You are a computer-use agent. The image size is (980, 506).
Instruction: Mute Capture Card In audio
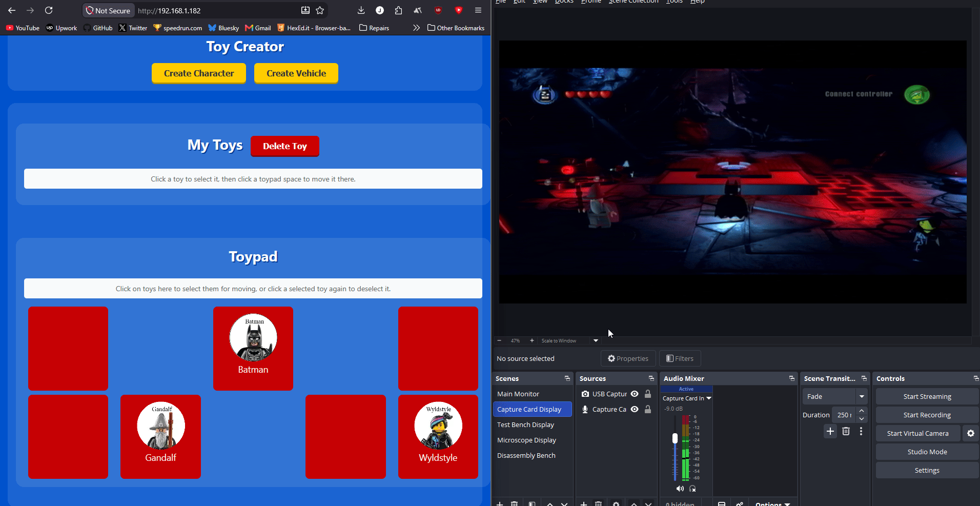click(x=680, y=489)
